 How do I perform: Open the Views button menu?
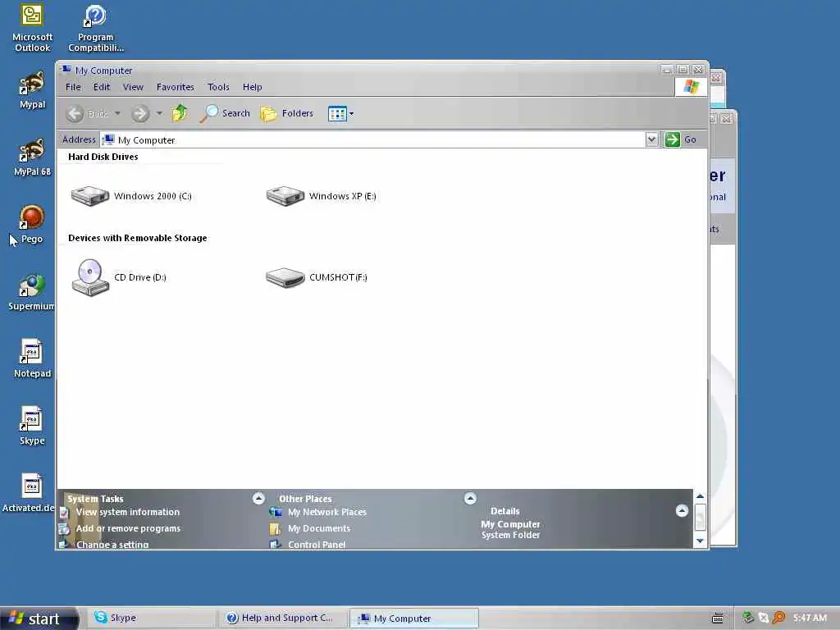(340, 113)
